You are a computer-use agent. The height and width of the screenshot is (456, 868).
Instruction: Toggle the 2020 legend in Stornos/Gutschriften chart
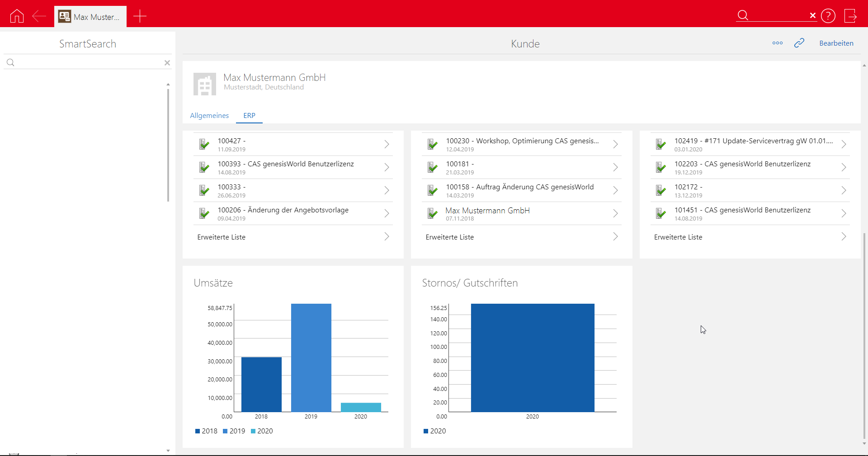(x=434, y=431)
